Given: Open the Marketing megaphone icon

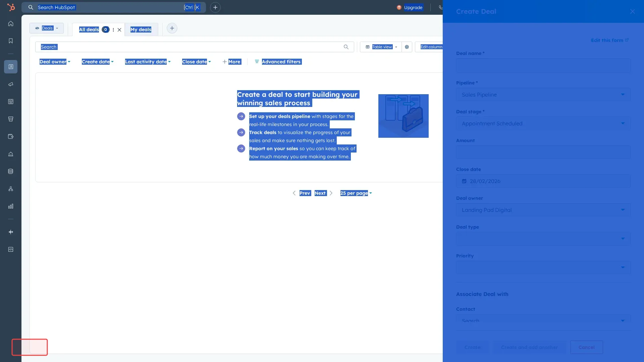Looking at the screenshot, I should coord(11,84).
